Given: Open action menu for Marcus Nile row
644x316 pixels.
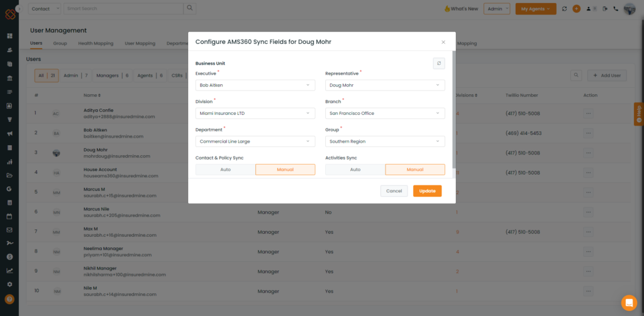Looking at the screenshot, I should pos(588,212).
